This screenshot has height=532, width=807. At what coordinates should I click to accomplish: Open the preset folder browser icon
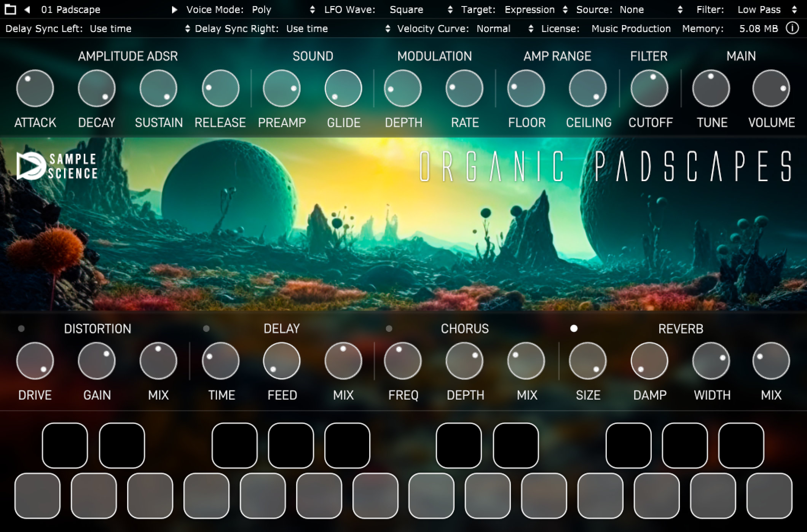[10, 10]
